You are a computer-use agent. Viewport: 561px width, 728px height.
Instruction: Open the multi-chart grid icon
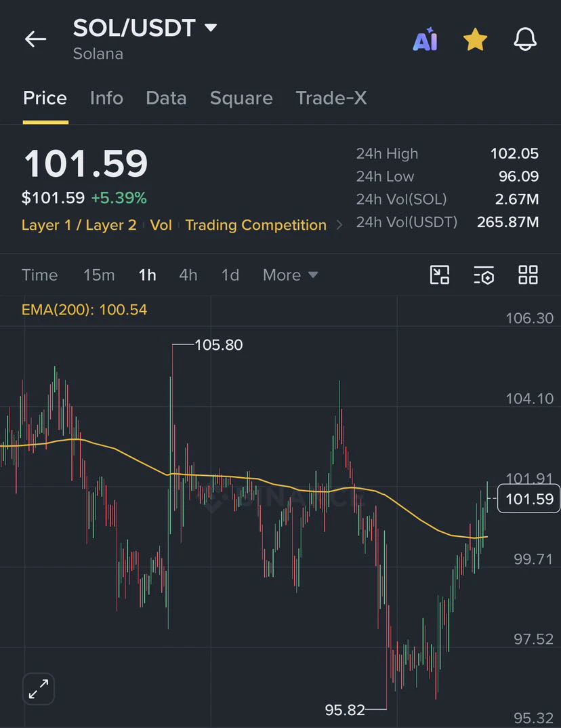[528, 275]
